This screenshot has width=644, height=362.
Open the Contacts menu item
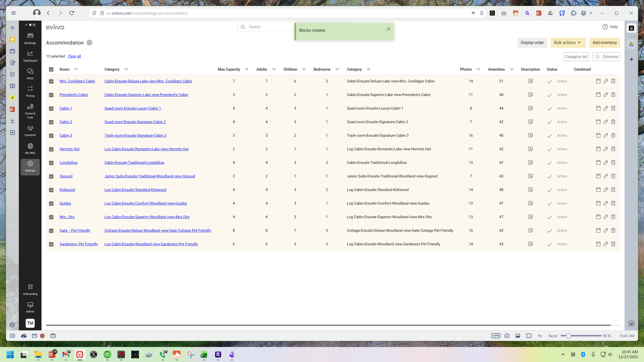(x=30, y=131)
